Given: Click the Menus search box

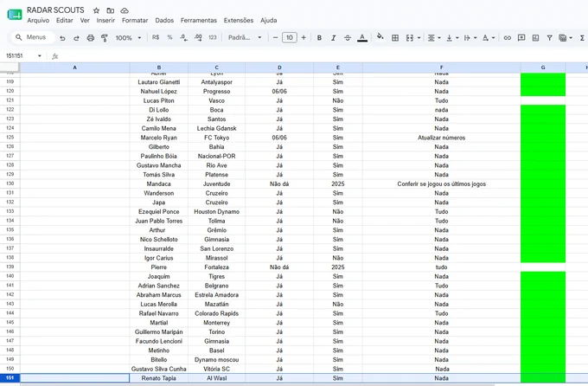Looking at the screenshot, I should click(33, 37).
